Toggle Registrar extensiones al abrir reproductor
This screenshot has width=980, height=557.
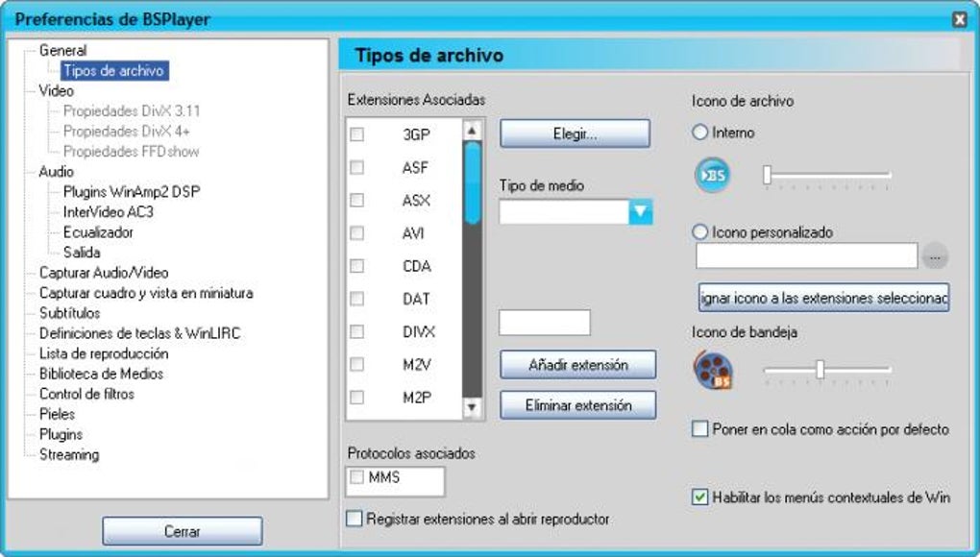355,519
